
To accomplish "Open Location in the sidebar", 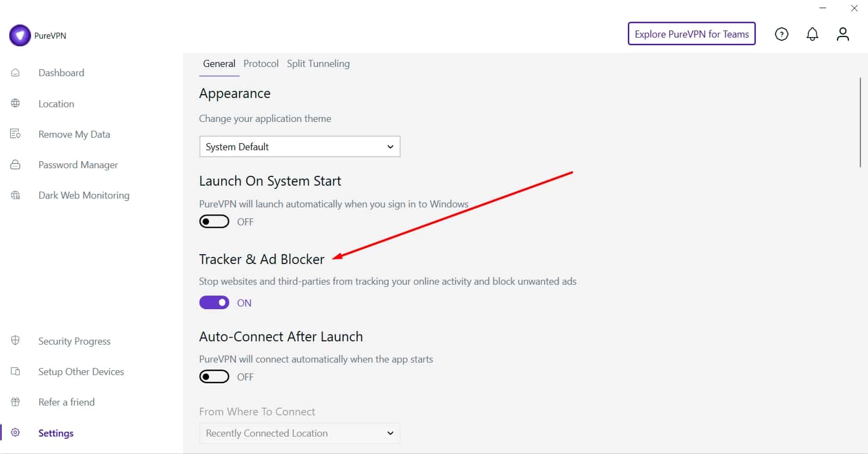I will coord(56,103).
